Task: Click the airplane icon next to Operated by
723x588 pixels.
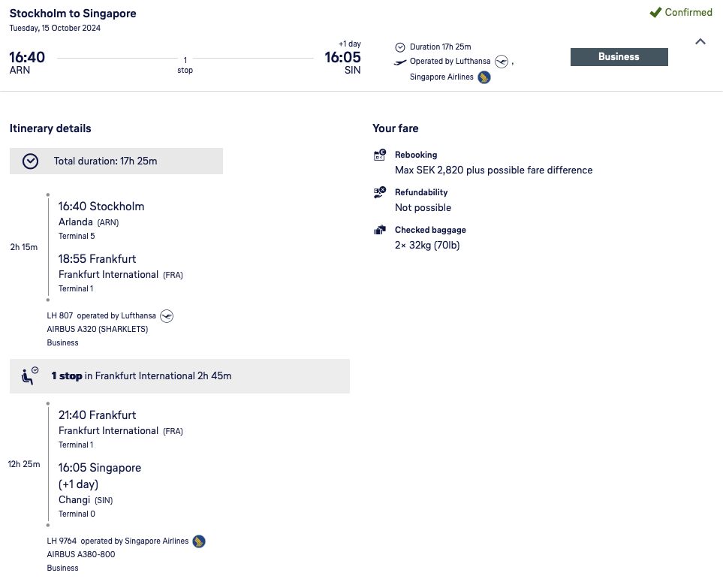Action: (400, 62)
